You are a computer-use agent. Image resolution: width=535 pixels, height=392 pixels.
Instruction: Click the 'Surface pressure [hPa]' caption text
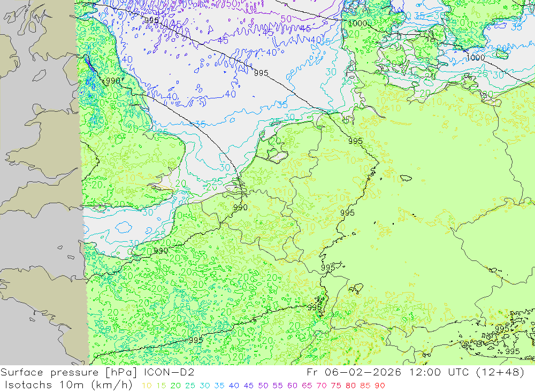pos(68,372)
